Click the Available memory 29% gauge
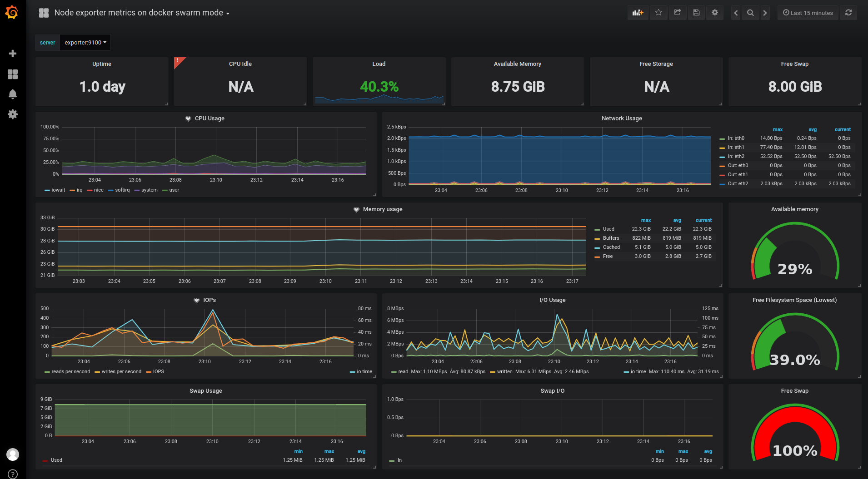Screen dimensions: 868x479 click(x=795, y=252)
